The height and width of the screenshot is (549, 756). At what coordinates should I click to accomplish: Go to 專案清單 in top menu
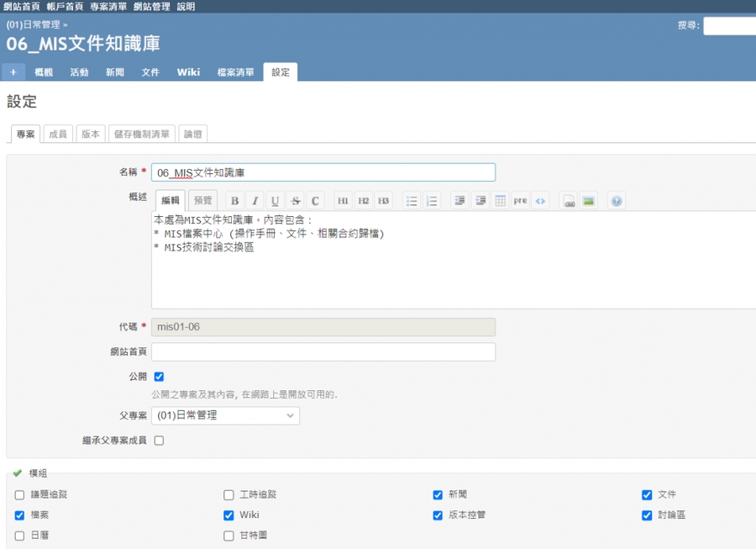point(108,6)
